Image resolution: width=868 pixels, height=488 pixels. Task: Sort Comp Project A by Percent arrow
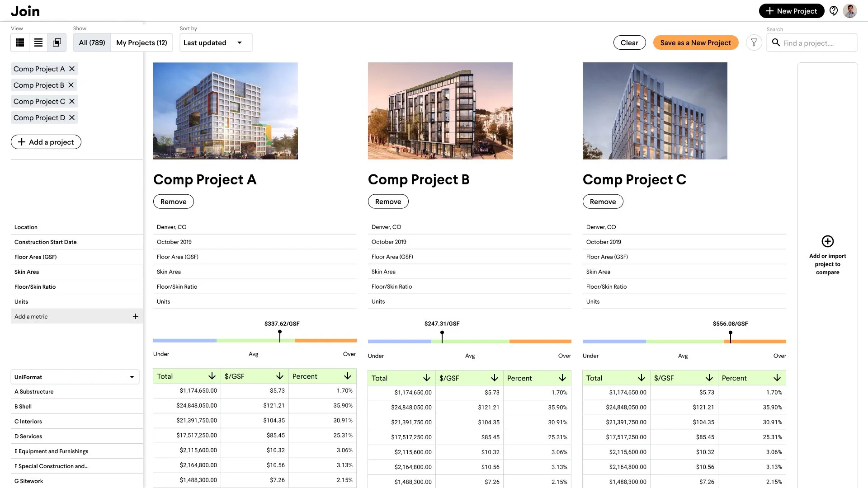coord(347,376)
